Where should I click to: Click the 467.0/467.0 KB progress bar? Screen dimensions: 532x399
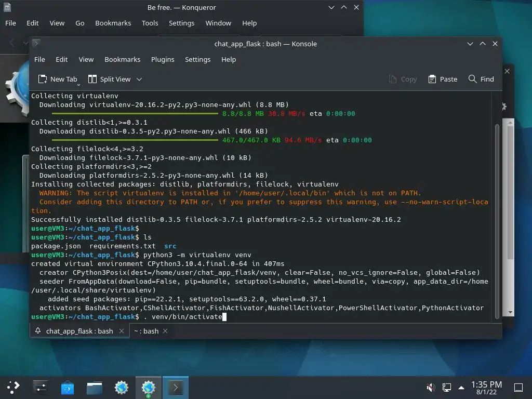(x=135, y=140)
